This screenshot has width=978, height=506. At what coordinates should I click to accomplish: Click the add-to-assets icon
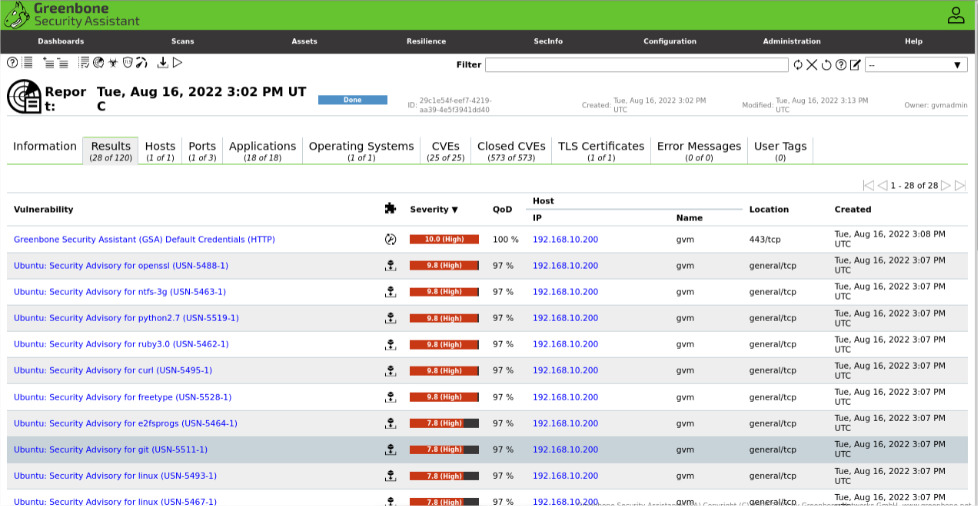click(49, 62)
